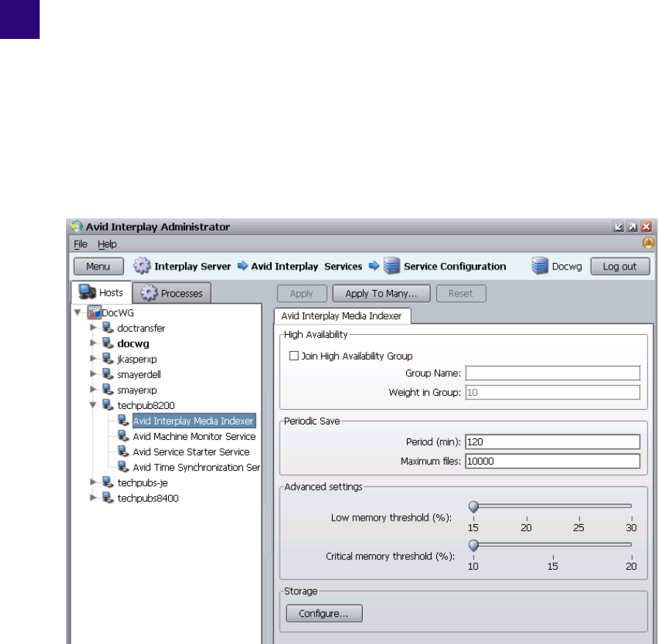Image resolution: width=658 pixels, height=644 pixels.
Task: Click Interplay Server breadcrumb text
Action: [192, 267]
